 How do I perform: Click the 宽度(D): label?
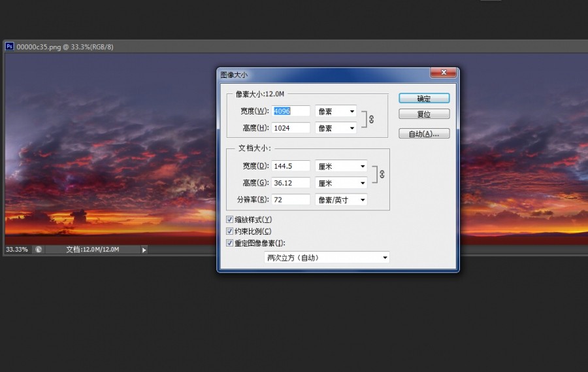tap(255, 166)
